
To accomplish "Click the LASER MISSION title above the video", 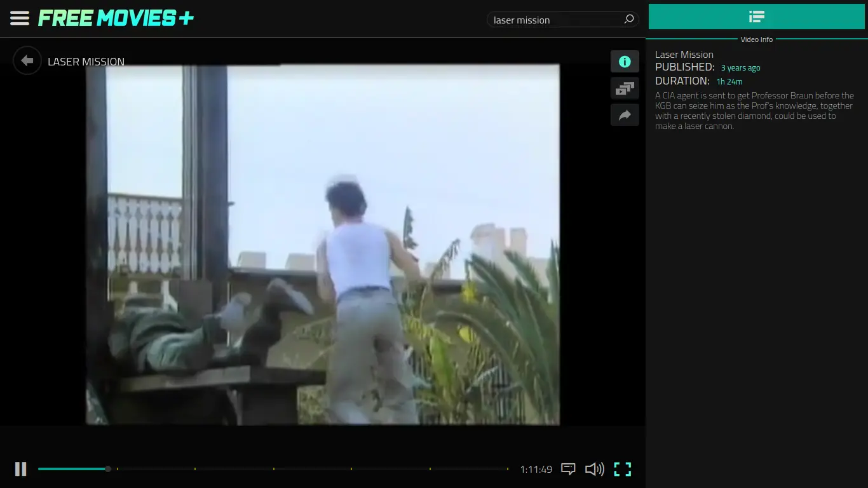I will 86,62.
